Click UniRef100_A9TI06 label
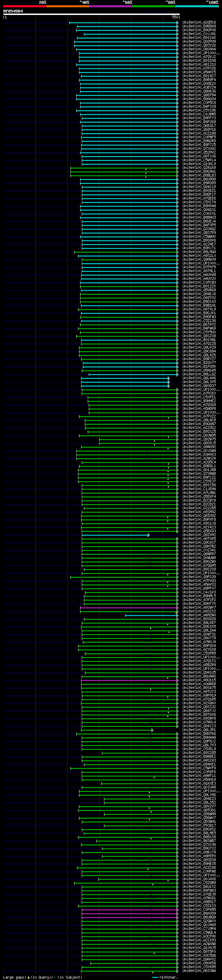The image size is (222, 980). [x=199, y=156]
